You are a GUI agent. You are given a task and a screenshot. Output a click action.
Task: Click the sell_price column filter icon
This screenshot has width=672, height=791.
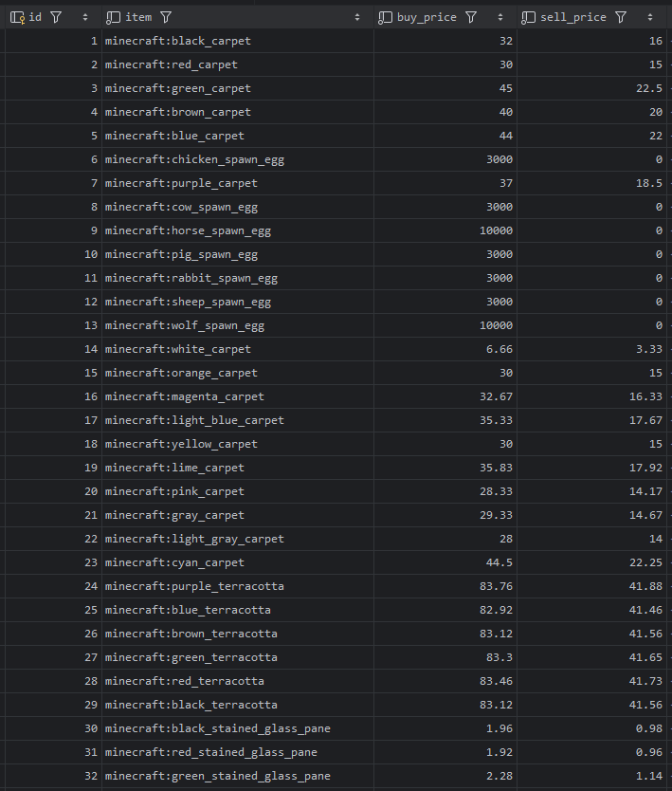pos(621,18)
